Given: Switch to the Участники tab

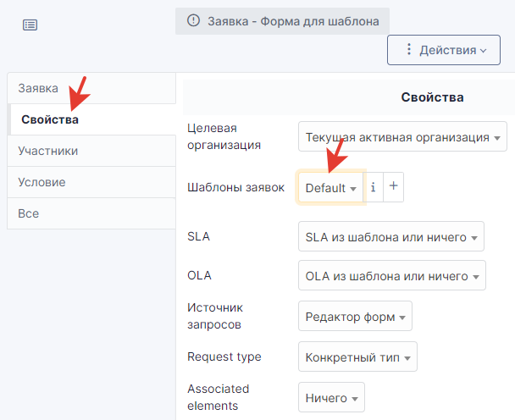Looking at the screenshot, I should 91,151.
